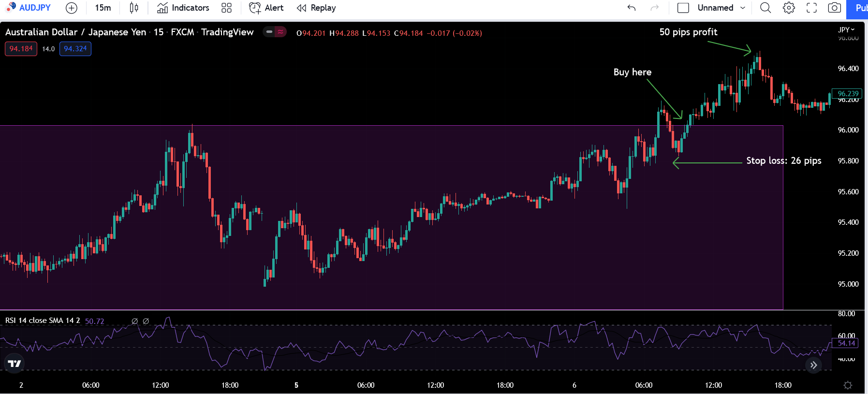This screenshot has width=868, height=394.
Task: Open quick search magnifier
Action: (765, 8)
